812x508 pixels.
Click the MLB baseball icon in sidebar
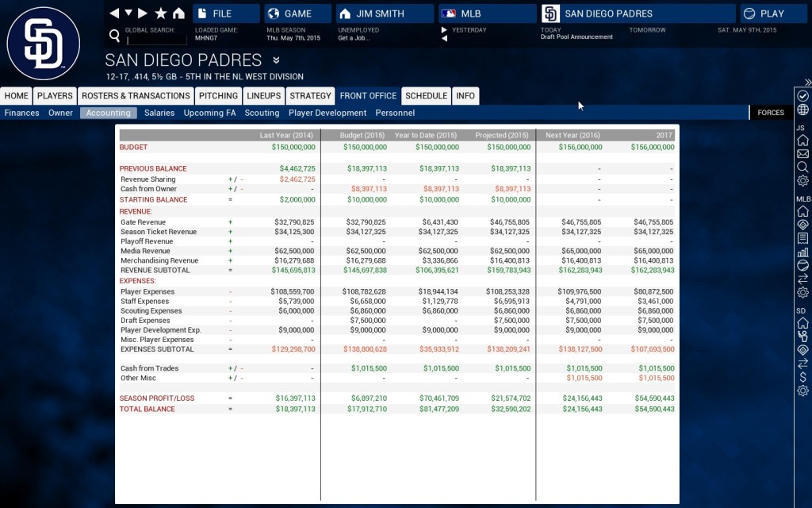click(x=802, y=265)
